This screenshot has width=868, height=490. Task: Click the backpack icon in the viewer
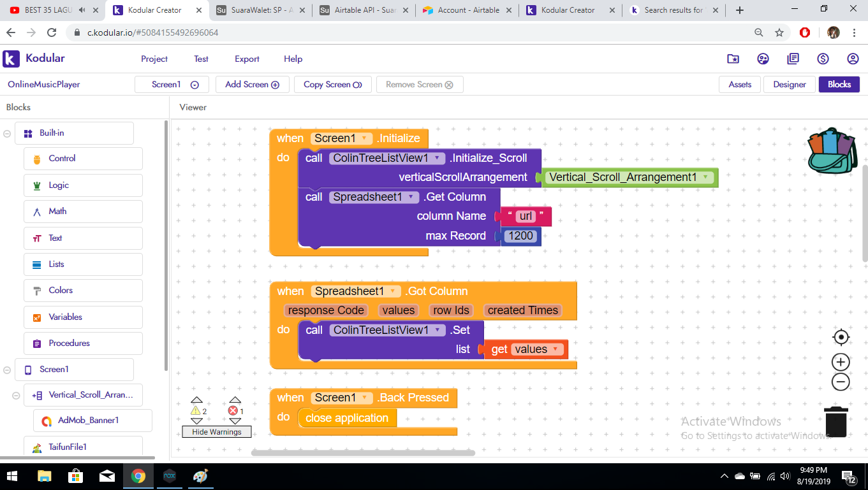(832, 150)
